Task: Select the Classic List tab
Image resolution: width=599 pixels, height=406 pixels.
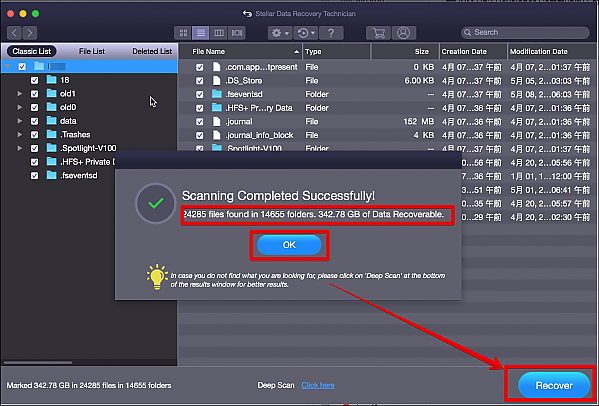Action: [x=31, y=51]
